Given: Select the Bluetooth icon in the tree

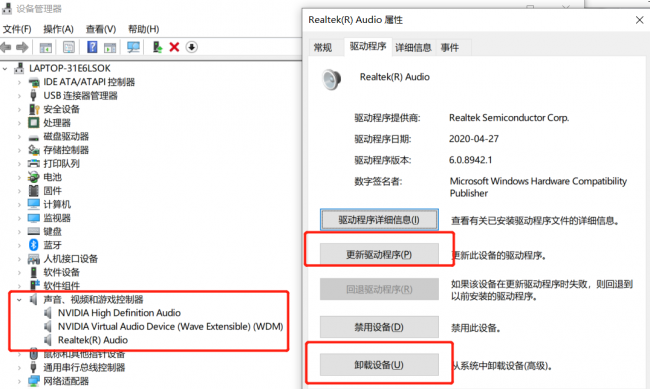Looking at the screenshot, I should 34,245.
